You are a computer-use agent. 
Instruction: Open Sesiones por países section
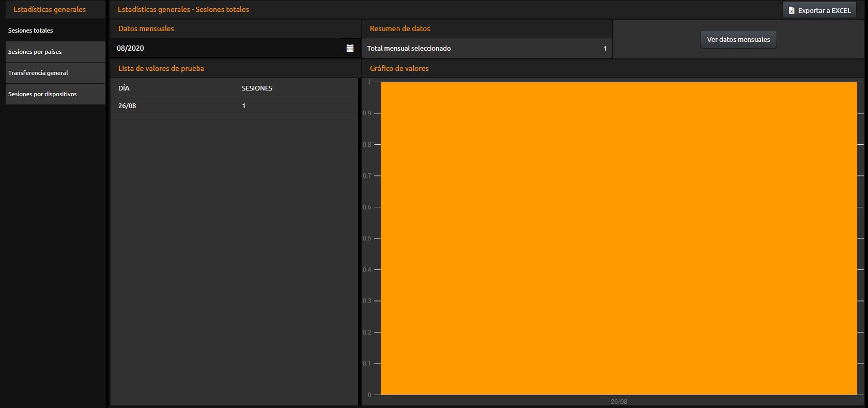[x=55, y=52]
